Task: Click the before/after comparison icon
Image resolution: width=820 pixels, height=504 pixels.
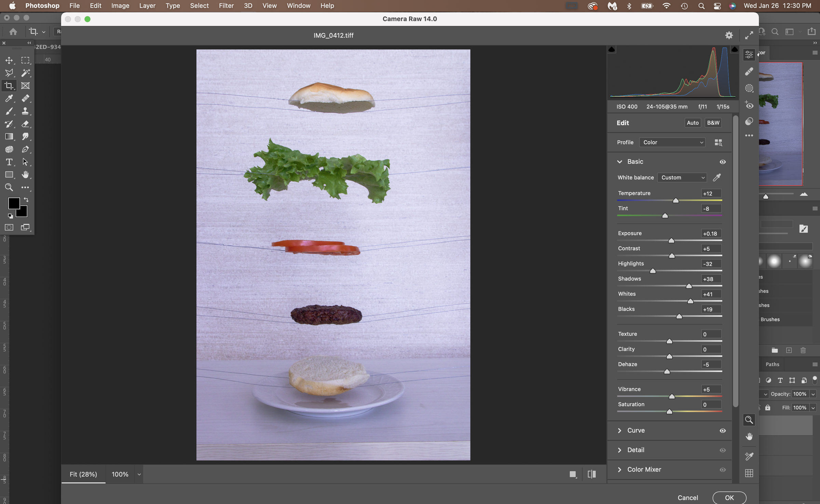Action: click(x=591, y=474)
